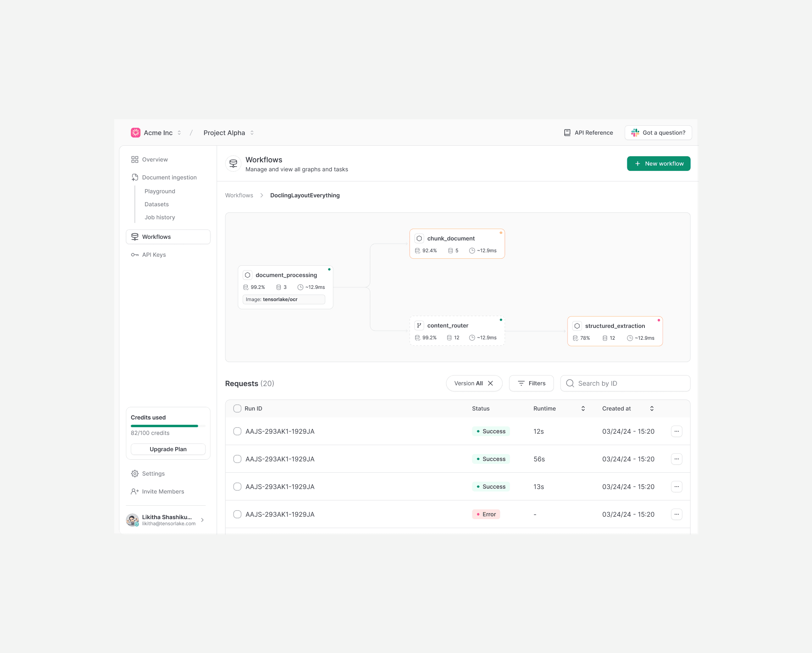This screenshot has height=653, width=812.
Task: Click the hexagon icon on structured_extraction node
Action: coord(577,326)
